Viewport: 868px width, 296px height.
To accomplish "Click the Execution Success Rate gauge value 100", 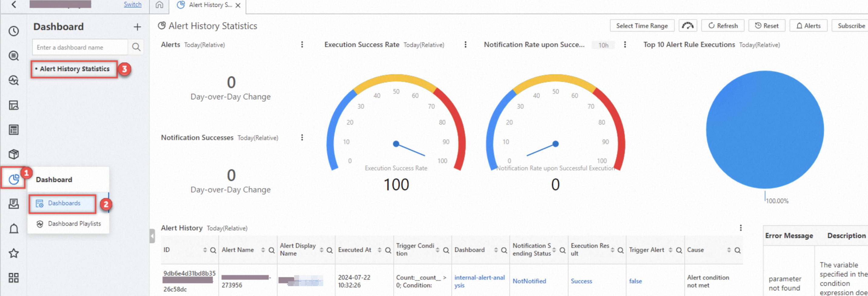I will coord(396,184).
